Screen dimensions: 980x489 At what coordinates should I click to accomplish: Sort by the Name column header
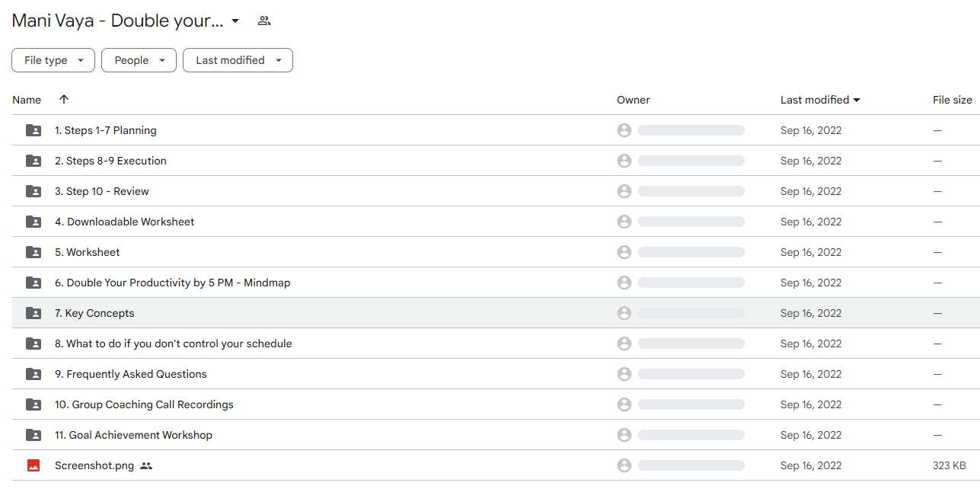pyautogui.click(x=27, y=100)
